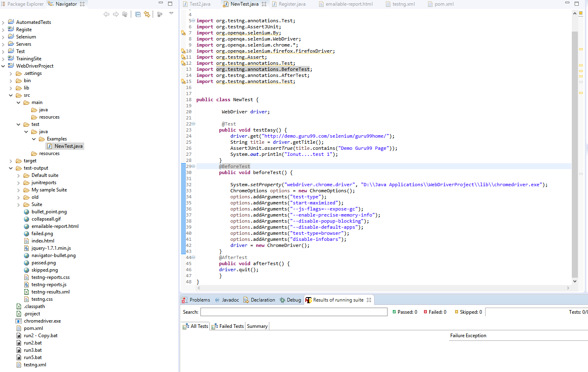
Task: Maximize the editor area
Action: point(577,3)
